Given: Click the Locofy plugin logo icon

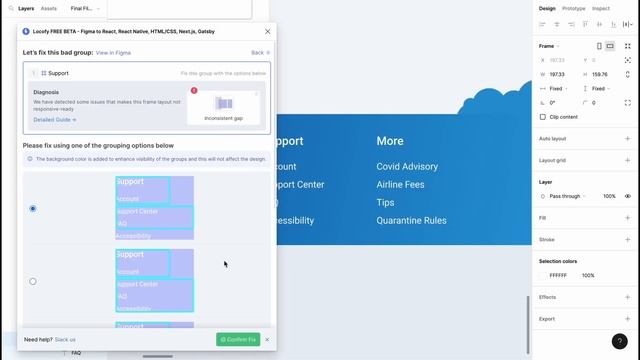Looking at the screenshot, I should point(26,31).
